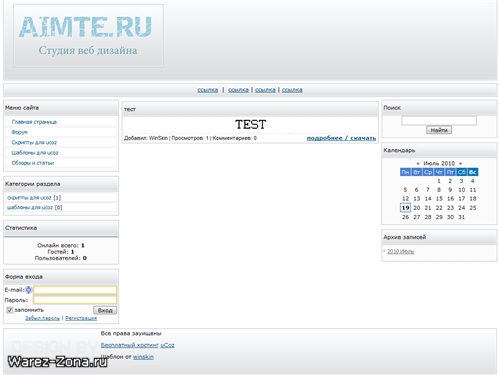Click the Календарь block header
The image size is (500, 375).
439,150
